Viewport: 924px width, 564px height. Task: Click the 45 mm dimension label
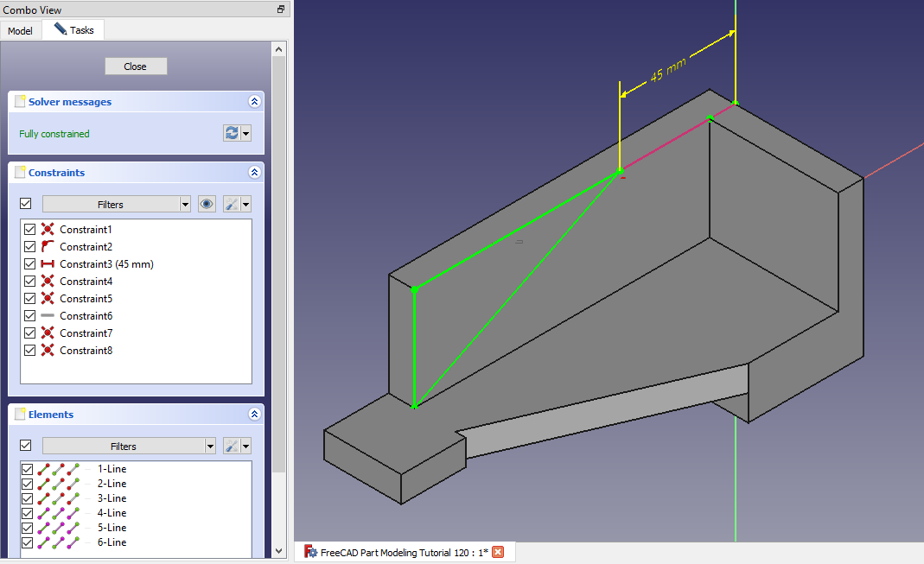[667, 69]
